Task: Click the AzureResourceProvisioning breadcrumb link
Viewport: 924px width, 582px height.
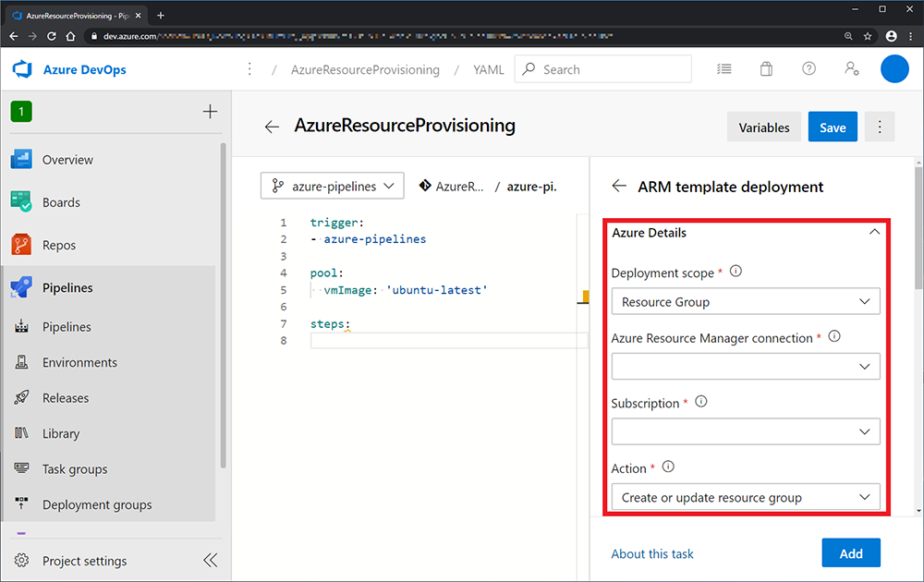Action: pyautogui.click(x=365, y=69)
